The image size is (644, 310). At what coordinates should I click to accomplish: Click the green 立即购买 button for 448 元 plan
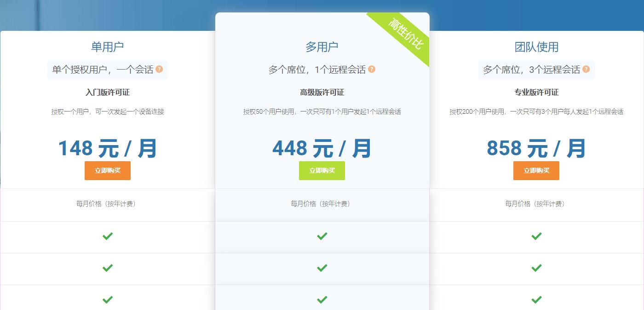click(x=322, y=170)
